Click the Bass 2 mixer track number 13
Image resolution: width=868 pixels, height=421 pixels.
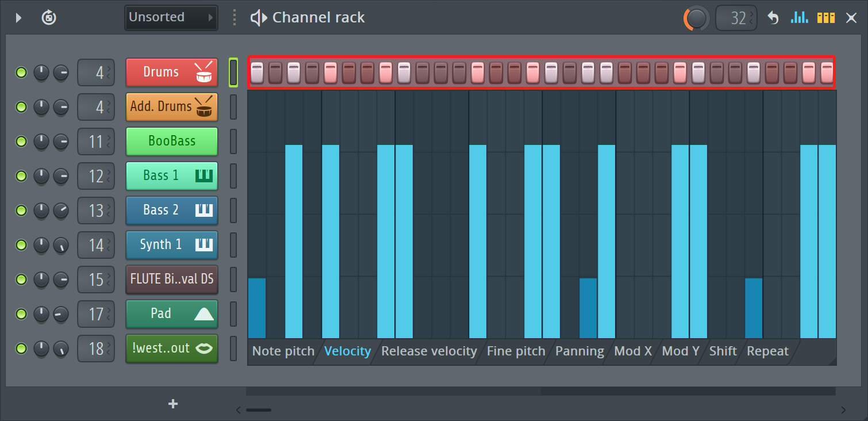click(95, 211)
